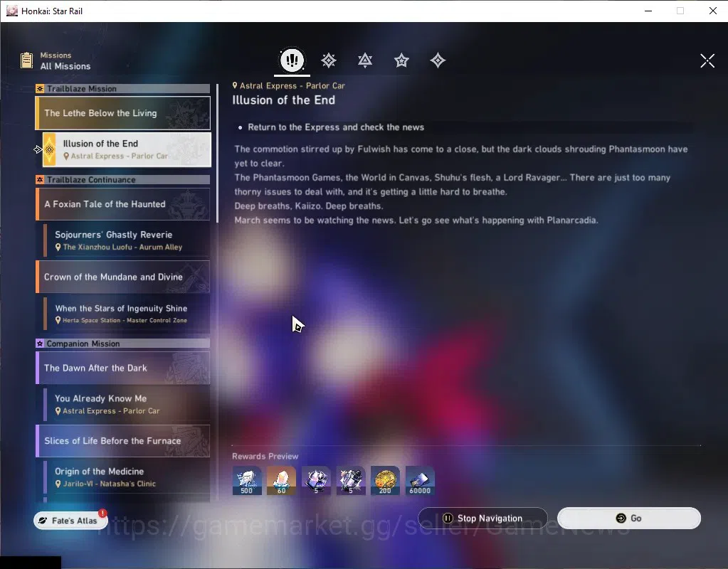Close the missions panel with the X icon
Viewport: 728px width, 569px height.
[707, 60]
